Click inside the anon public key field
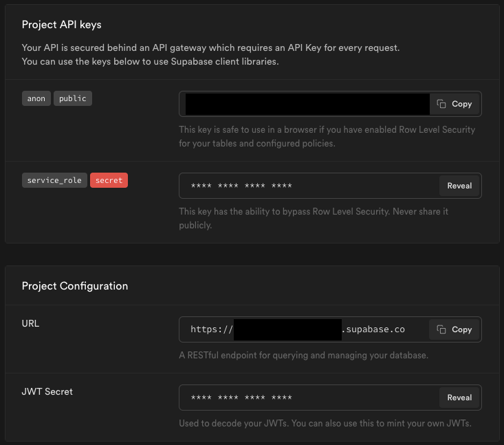Screen dimensions: 504x445 pos(307,104)
